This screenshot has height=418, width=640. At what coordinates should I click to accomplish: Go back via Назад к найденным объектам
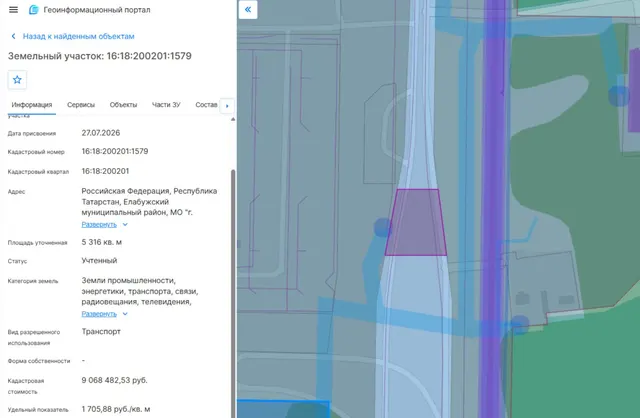[x=78, y=36]
